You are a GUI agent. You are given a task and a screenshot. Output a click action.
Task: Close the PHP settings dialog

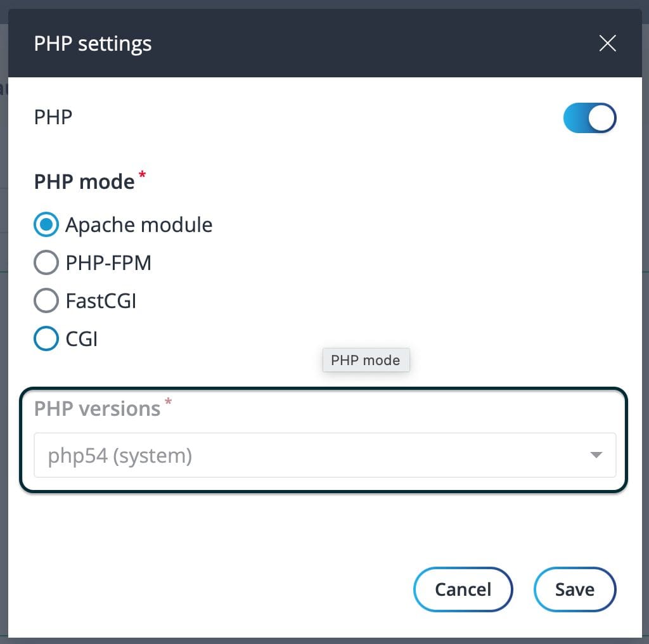pyautogui.click(x=607, y=44)
